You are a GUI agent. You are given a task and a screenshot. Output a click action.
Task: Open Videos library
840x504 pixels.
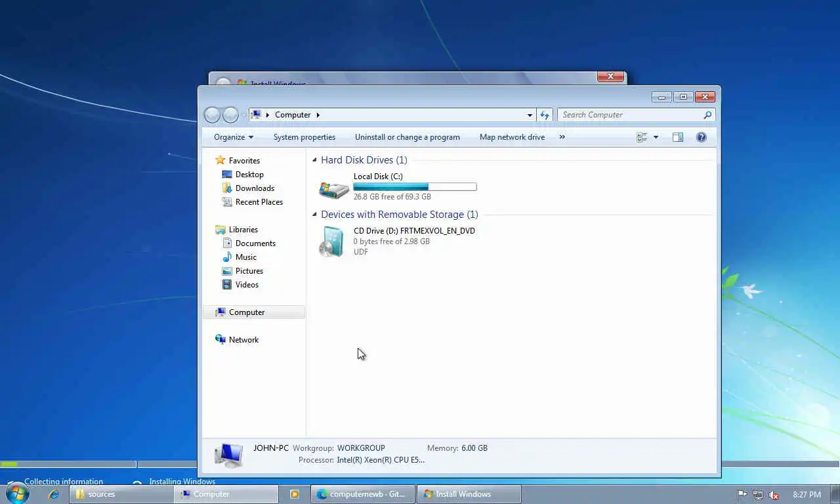pyautogui.click(x=247, y=285)
